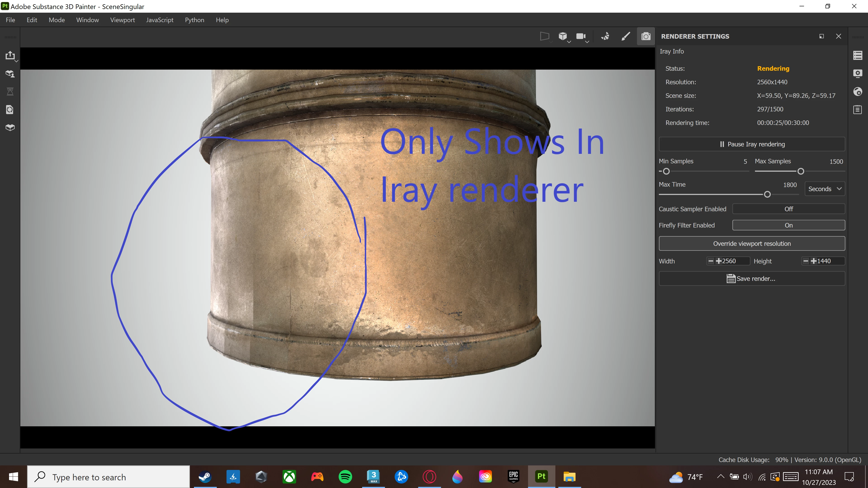Click the Save render button

point(751,279)
